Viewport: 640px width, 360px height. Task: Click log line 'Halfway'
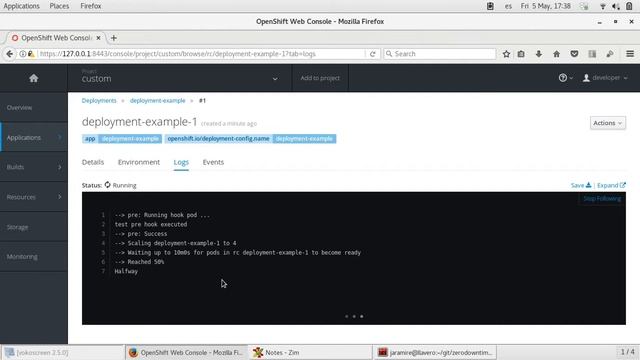point(126,271)
